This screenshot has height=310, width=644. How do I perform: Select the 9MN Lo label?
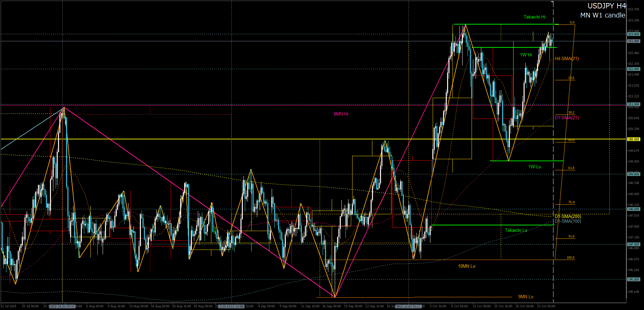point(526,297)
